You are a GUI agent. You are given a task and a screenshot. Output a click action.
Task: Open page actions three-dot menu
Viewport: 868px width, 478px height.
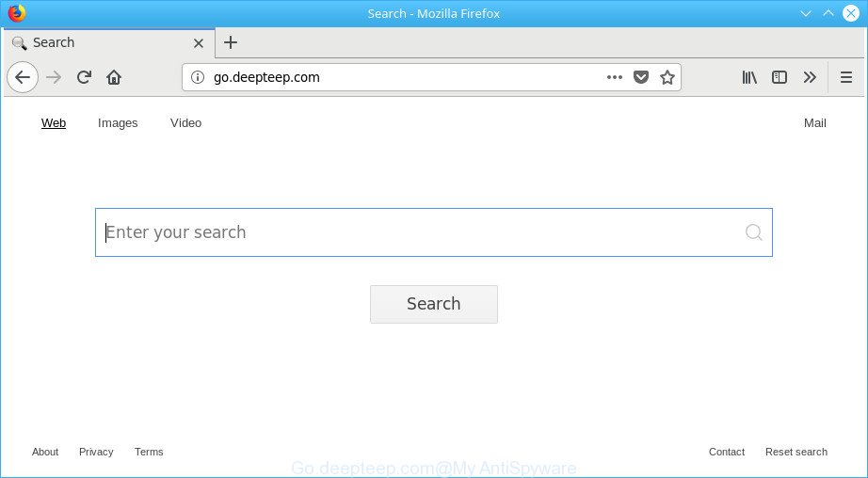click(615, 77)
